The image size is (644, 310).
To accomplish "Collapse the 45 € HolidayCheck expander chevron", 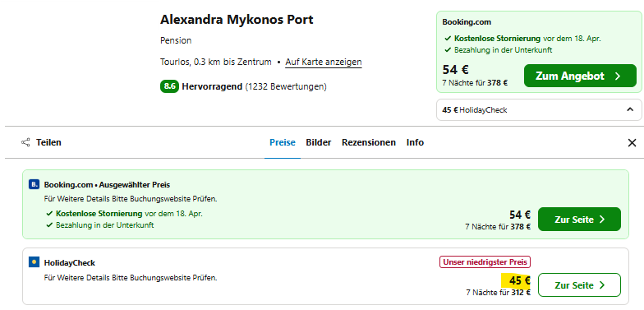I will click(x=629, y=110).
